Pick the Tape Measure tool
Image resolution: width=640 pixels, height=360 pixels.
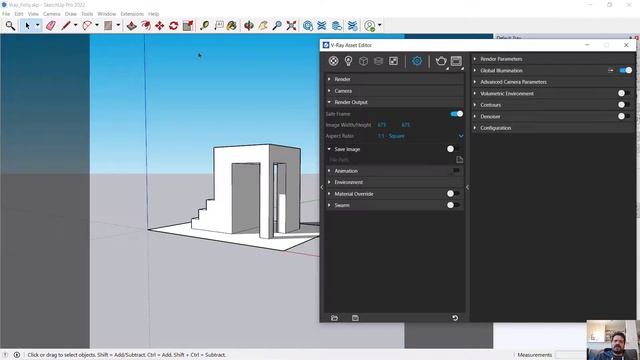coord(204,26)
